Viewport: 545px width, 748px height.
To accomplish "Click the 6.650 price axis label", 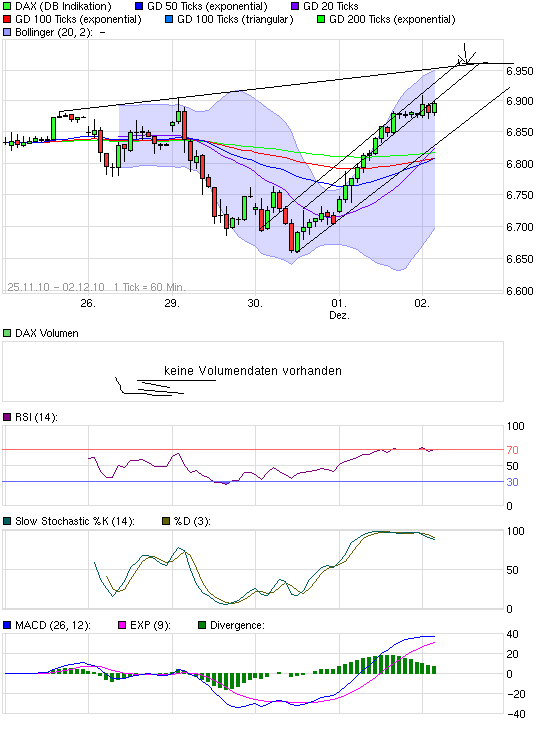I will [520, 259].
